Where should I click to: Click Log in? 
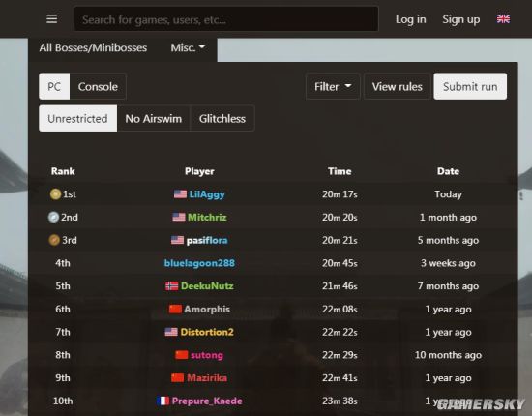[410, 19]
